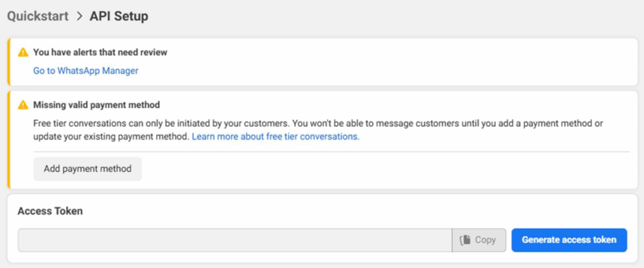The image size is (644, 268).
Task: Click the divider line above Add payment method
Action: 377,152
